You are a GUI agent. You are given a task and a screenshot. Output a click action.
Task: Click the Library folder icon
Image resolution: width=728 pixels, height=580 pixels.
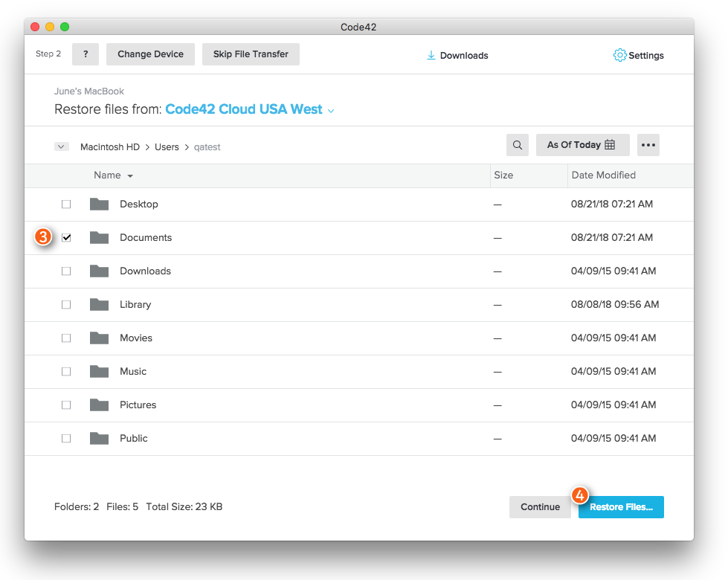tap(99, 304)
